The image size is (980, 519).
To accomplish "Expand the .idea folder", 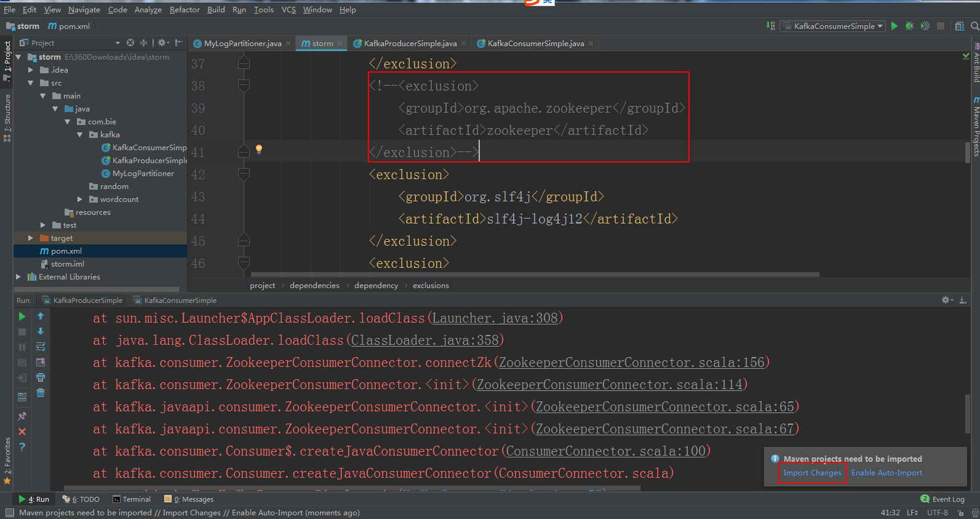I will [31, 70].
